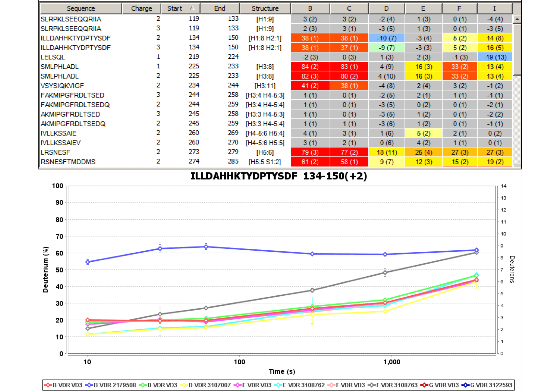Click the scroll-up arrow of the table

point(517,19)
